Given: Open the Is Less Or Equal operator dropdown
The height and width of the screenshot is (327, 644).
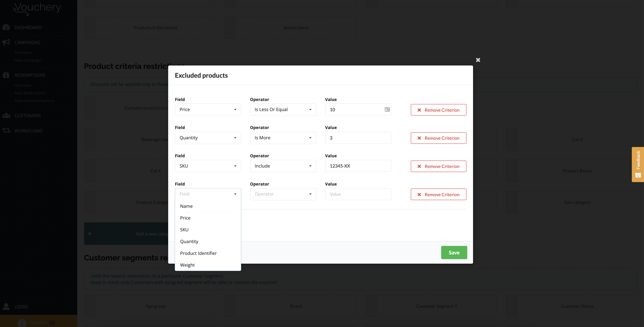Looking at the screenshot, I should pos(283,110).
